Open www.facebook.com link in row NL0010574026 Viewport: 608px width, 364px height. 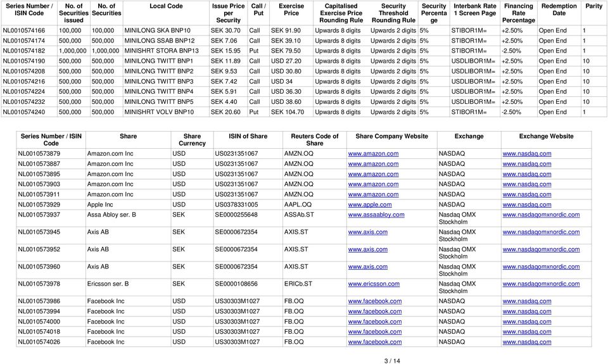pos(374,342)
